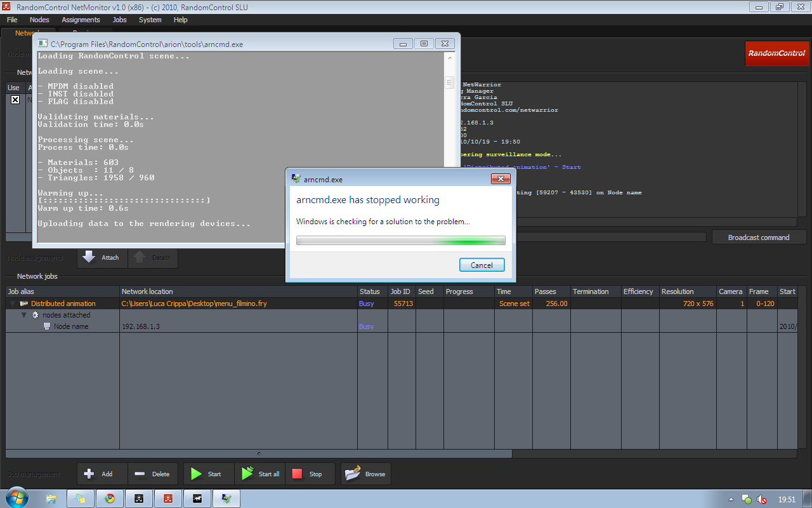Open the File menu
Screen dimensions: 812x508
click(x=12, y=20)
